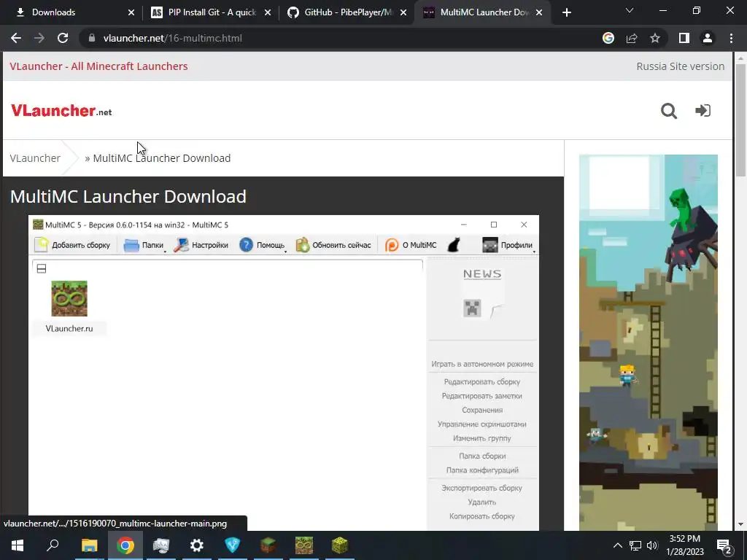Close the Downloads tab

click(131, 12)
